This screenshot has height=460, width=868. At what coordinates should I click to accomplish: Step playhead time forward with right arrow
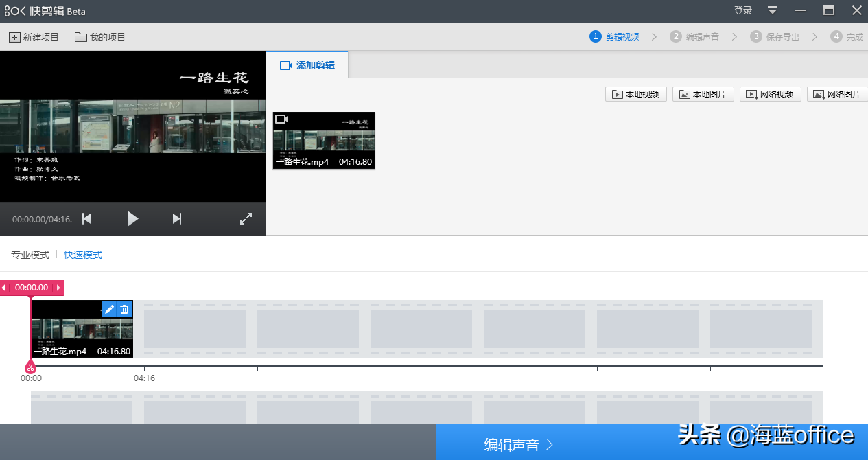click(58, 288)
